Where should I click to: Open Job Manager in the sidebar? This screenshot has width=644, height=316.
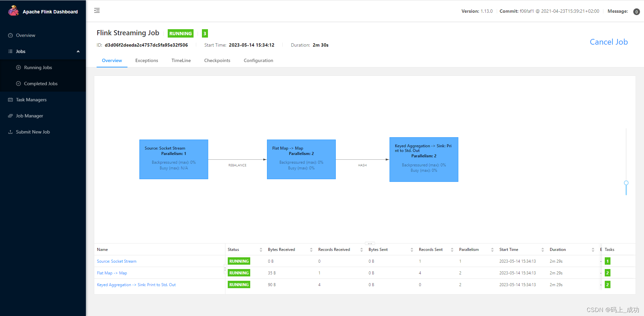[x=43, y=116]
